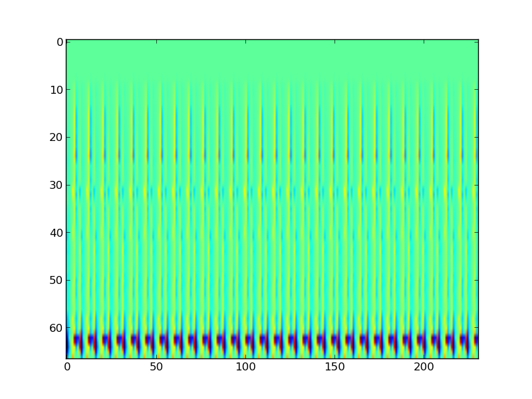Click the y-axis tick label 60

[57, 329]
